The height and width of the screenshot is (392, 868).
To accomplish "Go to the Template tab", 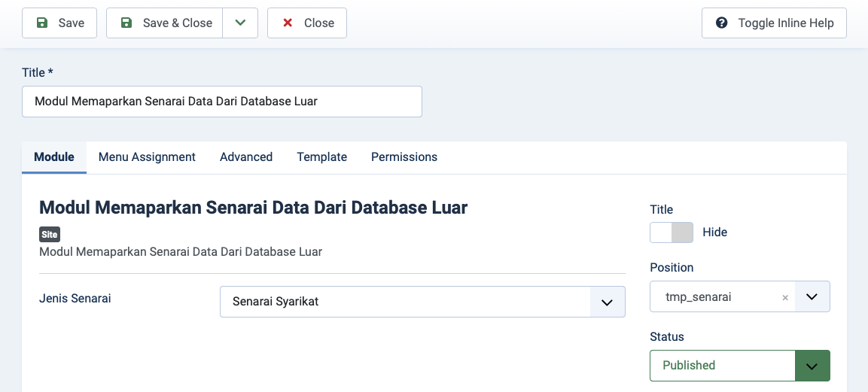I will pyautogui.click(x=321, y=157).
